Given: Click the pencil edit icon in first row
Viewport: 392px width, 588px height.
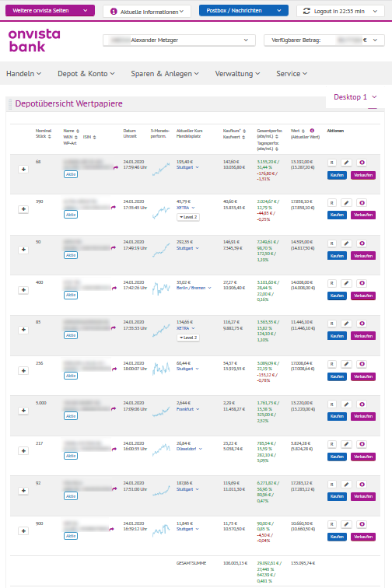Looking at the screenshot, I should [347, 163].
